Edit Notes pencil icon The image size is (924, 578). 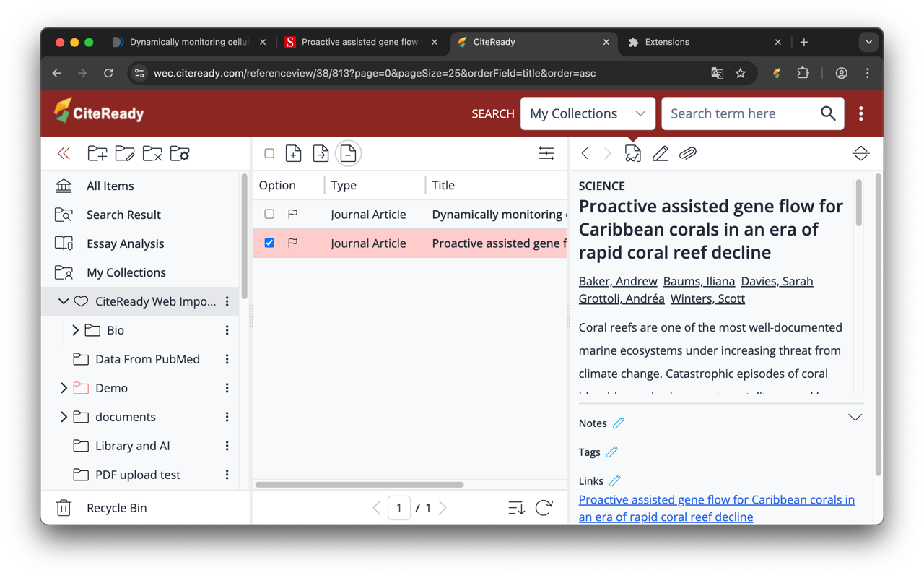[619, 423]
